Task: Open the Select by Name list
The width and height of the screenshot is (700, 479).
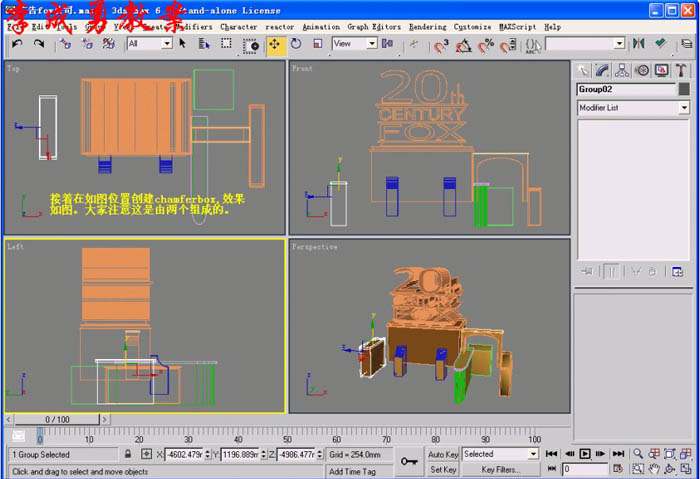Action: tap(204, 44)
